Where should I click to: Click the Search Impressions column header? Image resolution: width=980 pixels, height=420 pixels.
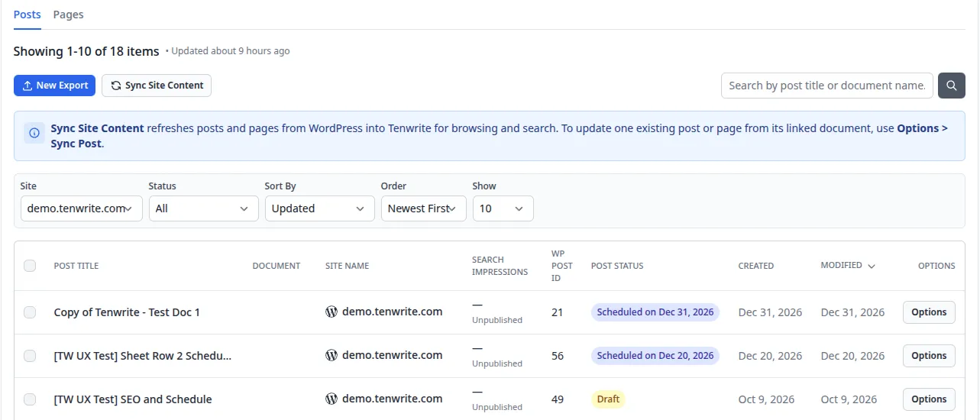point(500,266)
